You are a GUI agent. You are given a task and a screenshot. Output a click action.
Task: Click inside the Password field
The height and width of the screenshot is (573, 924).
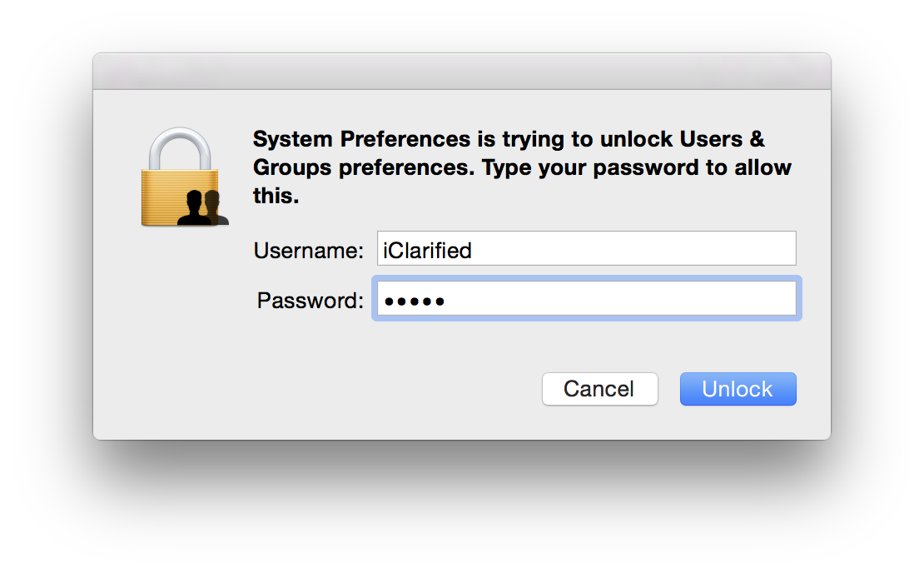(586, 299)
